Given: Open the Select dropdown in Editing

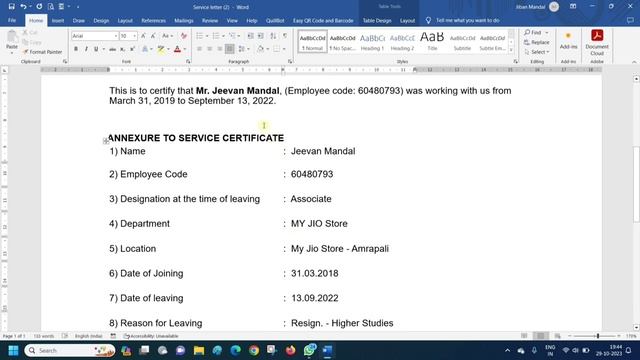Looking at the screenshot, I should pyautogui.click(x=537, y=52).
